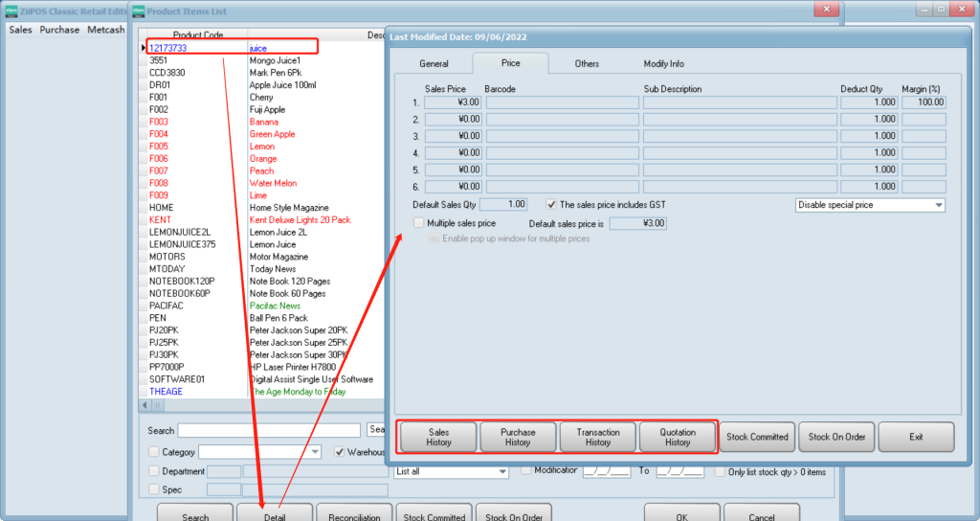Enable the Multiple sales price checkbox

(418, 222)
